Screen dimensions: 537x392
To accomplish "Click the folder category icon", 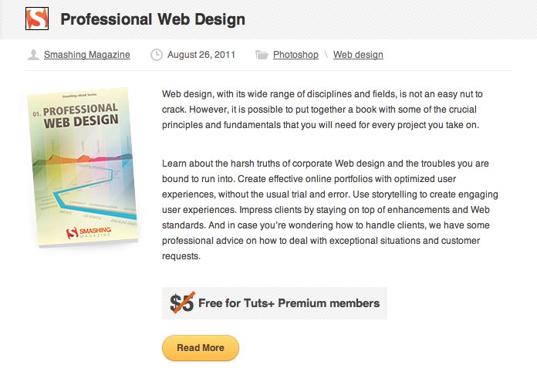I will pos(262,55).
